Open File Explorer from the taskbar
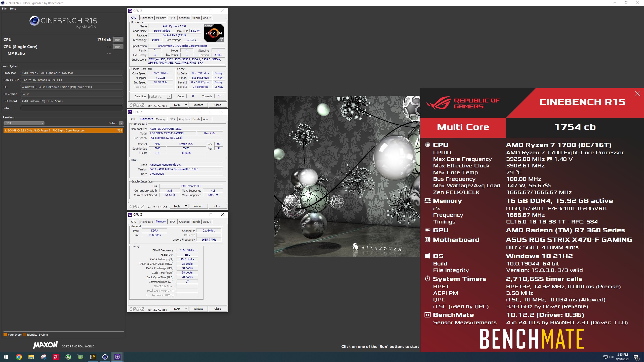644x362 pixels. [31, 357]
